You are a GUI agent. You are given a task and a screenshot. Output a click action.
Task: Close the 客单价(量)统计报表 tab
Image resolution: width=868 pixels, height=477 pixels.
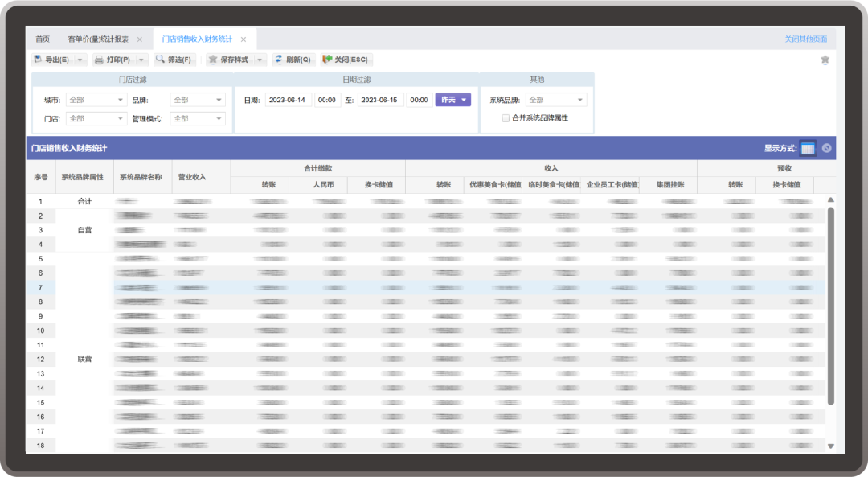[140, 39]
